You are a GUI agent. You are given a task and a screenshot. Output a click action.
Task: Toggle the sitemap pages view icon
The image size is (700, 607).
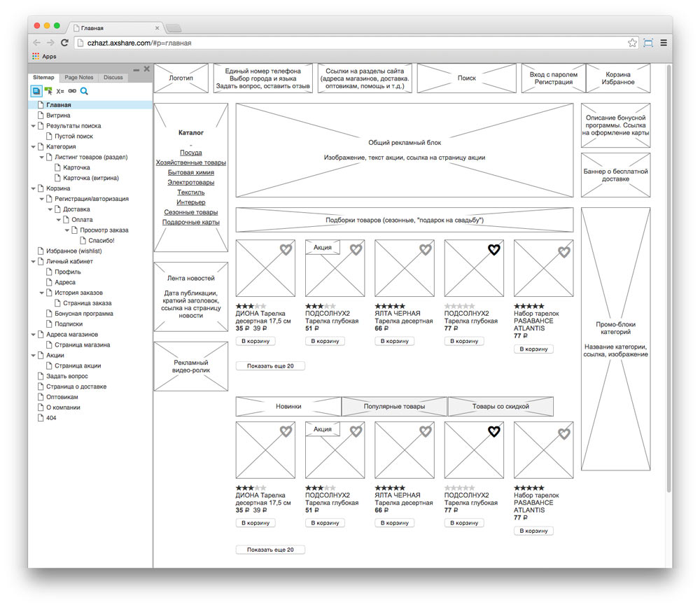pos(36,91)
